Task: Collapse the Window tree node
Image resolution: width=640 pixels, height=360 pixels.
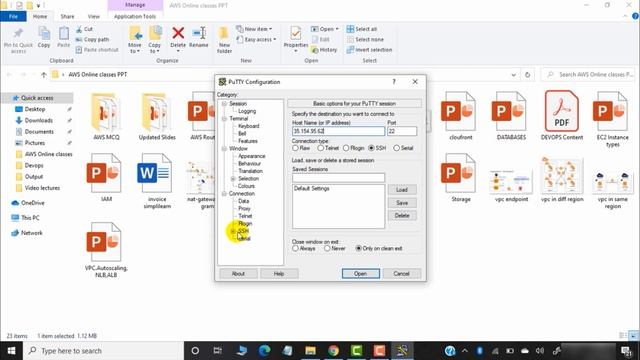Action: 224,149
